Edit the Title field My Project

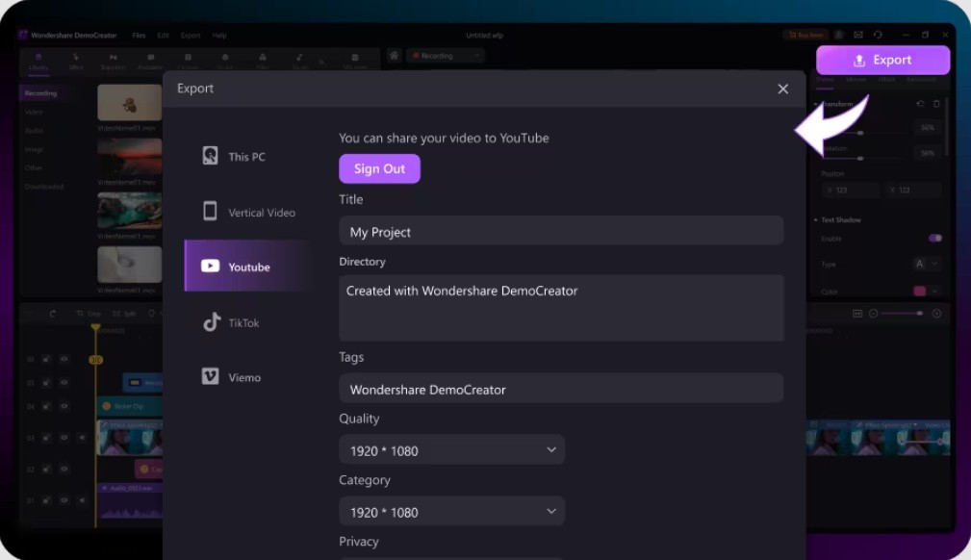561,231
